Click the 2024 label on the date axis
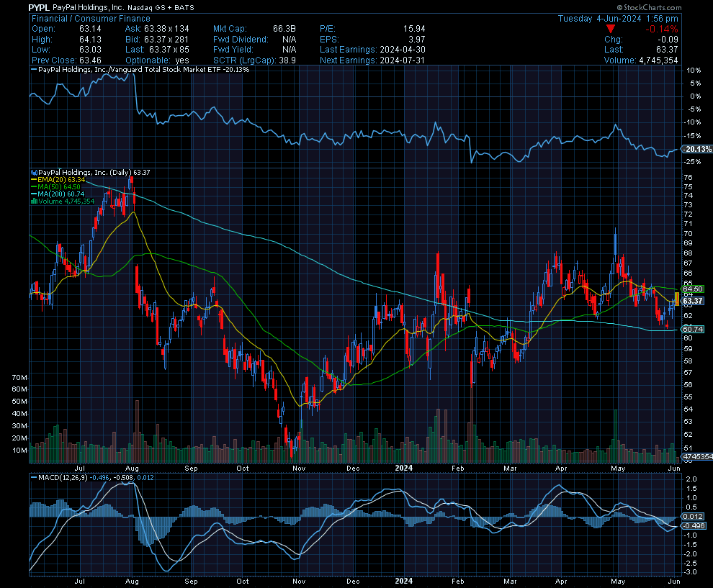 click(403, 468)
